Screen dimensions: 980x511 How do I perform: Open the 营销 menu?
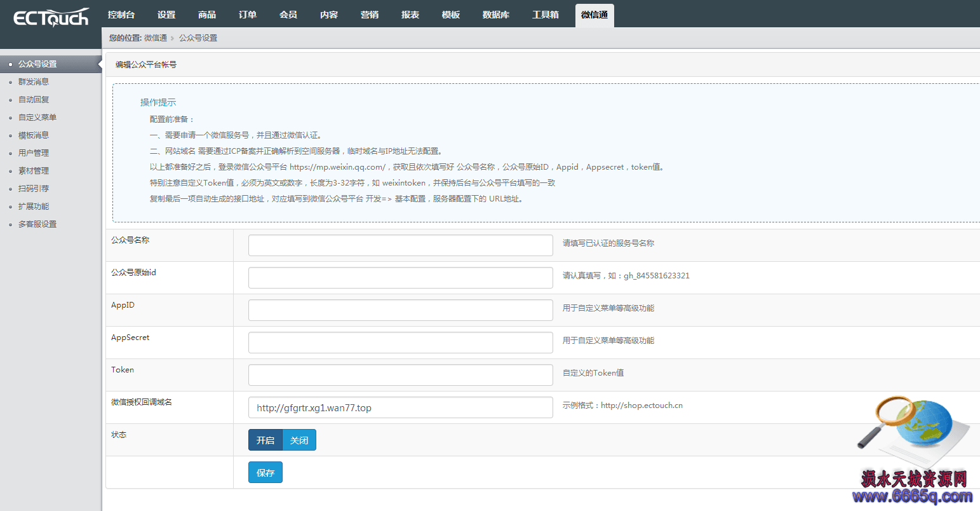coord(370,15)
